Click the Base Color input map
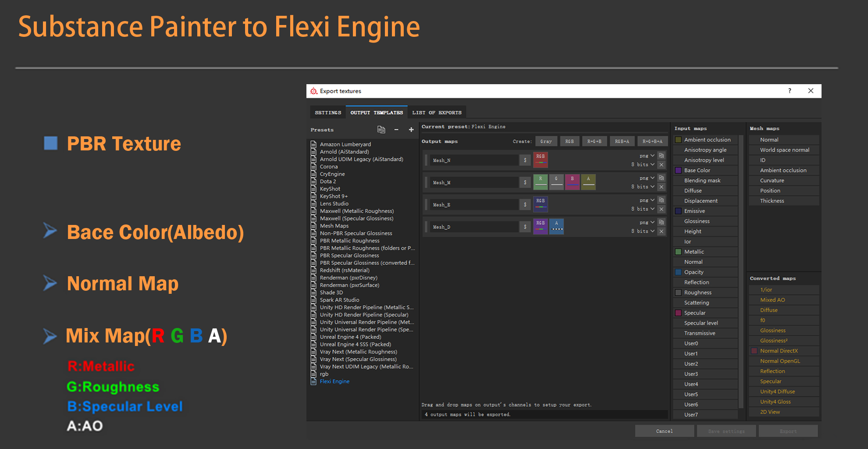The height and width of the screenshot is (449, 868). coord(705,170)
